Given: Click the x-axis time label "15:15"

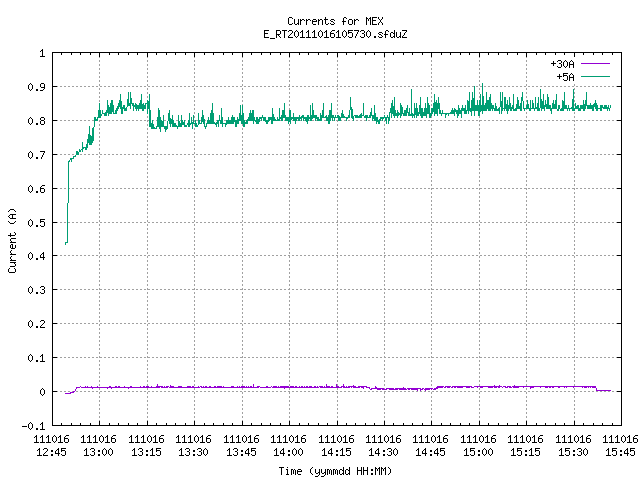Looking at the screenshot, I should [x=525, y=452].
